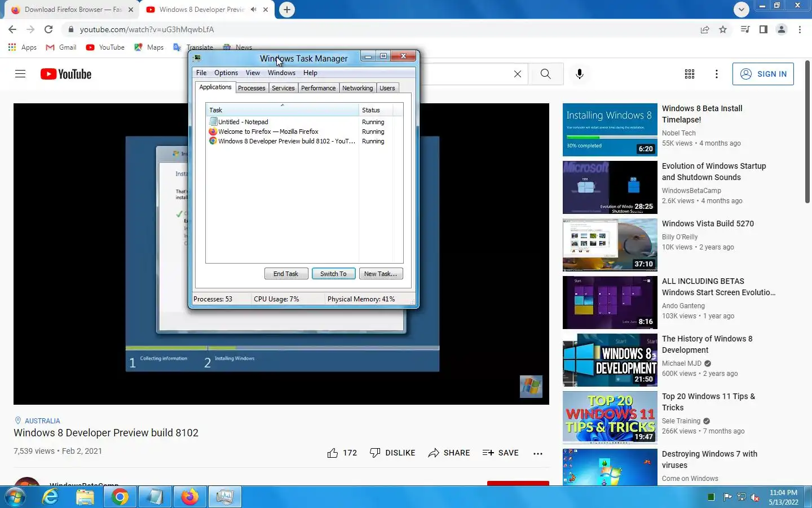This screenshot has width=812, height=508.
Task: Open the share page icon in address bar
Action: tap(705, 29)
